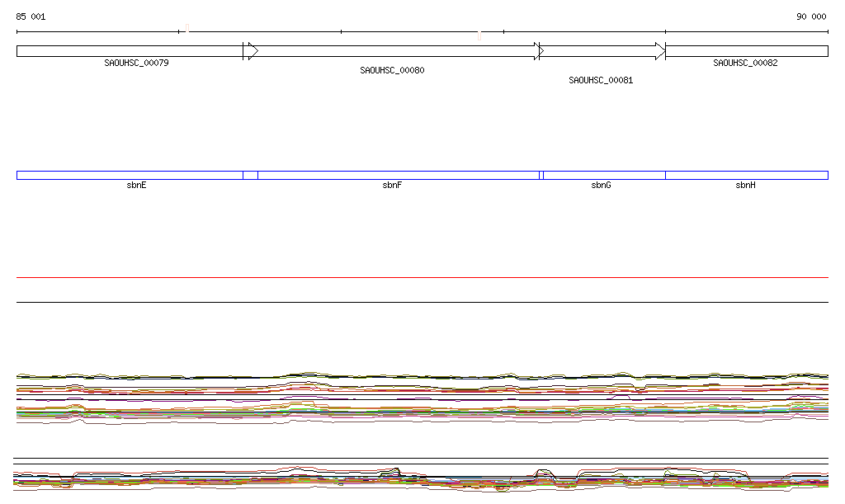Click the SAOUHSC_00080 text label
The image size is (845, 504).
click(x=392, y=71)
